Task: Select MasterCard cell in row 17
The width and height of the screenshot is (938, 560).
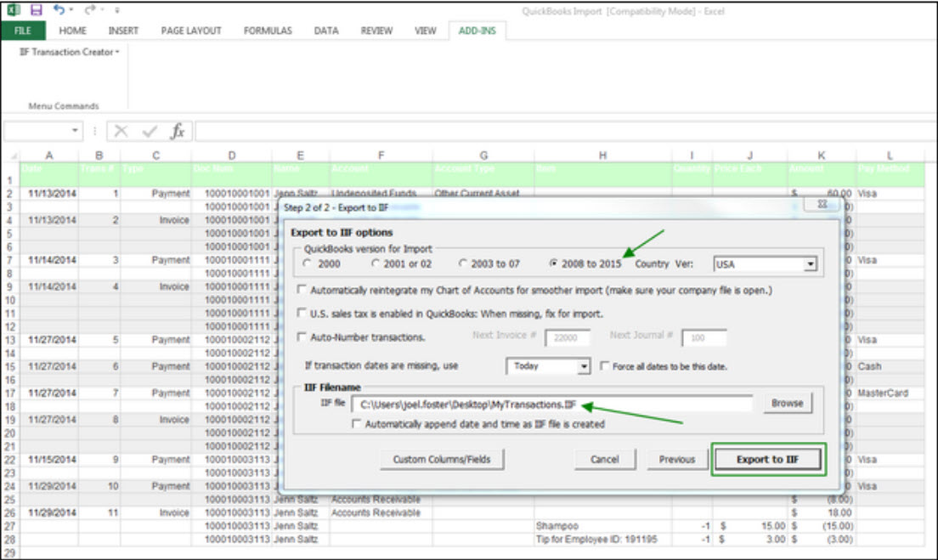Action: click(x=890, y=393)
